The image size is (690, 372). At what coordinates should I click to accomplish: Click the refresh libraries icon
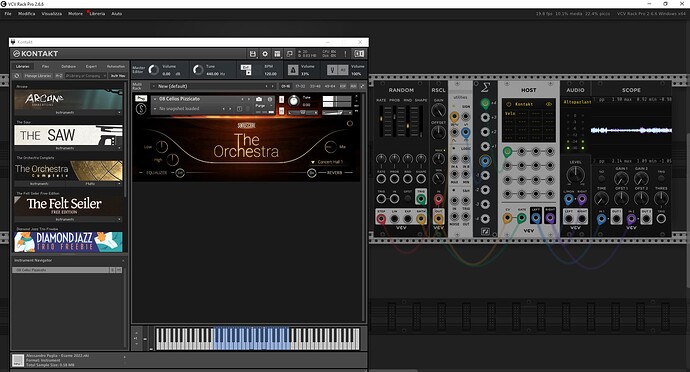click(17, 76)
